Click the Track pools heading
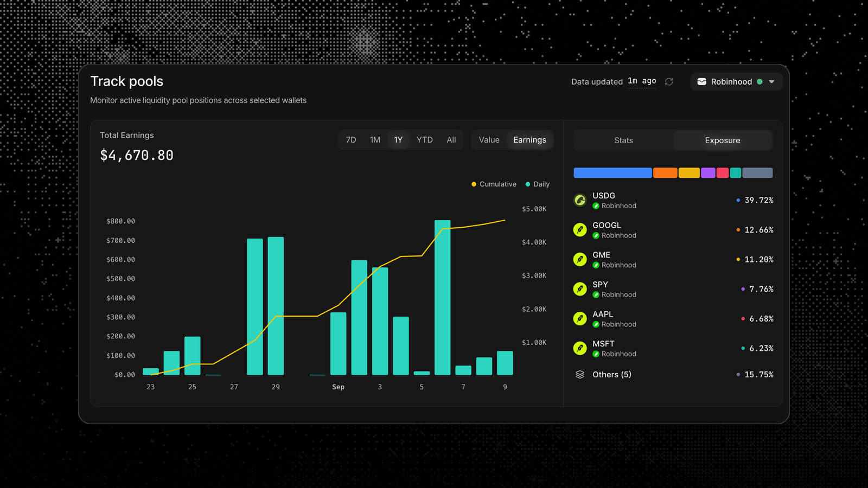This screenshot has width=868, height=488. [x=127, y=81]
